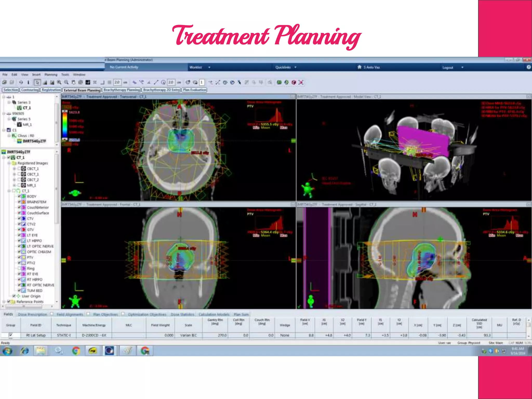Switch to the Selection workspace
This screenshot has width=532, height=399.
click(x=11, y=90)
